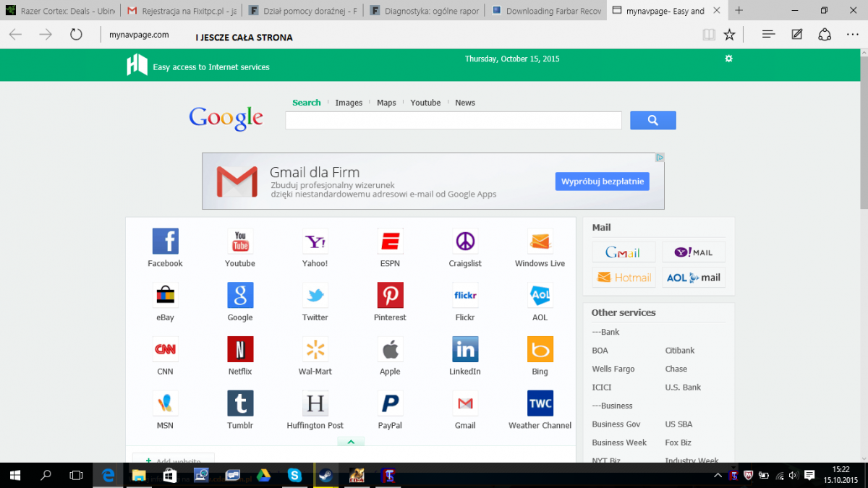
Task: Open the Pinterest shortcut icon
Action: (390, 295)
